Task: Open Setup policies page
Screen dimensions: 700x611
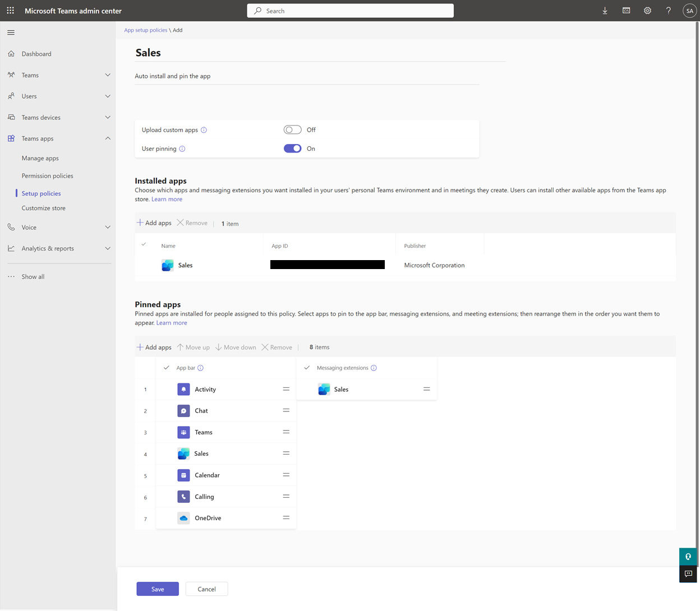Action: click(x=42, y=193)
